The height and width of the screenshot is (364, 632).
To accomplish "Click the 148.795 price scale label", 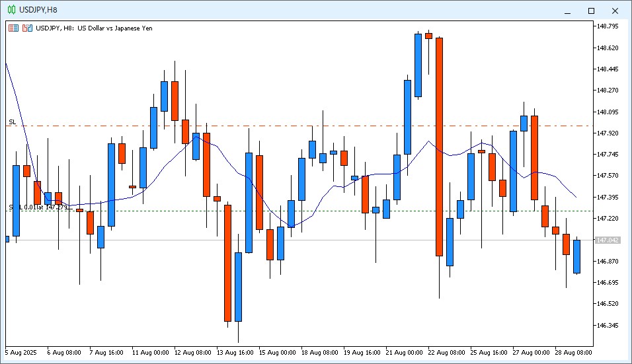I will click(608, 26).
